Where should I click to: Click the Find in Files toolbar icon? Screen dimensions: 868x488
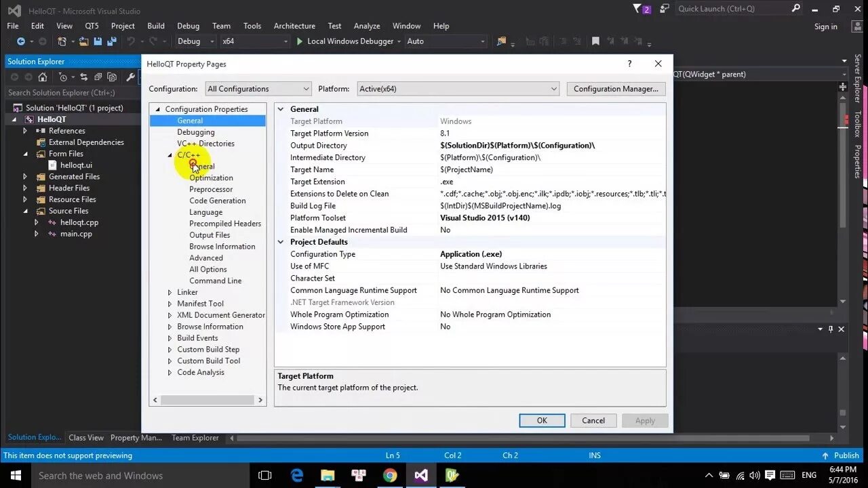click(x=501, y=41)
